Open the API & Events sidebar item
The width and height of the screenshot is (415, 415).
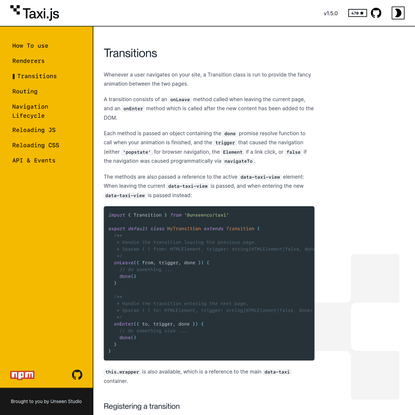tap(34, 161)
